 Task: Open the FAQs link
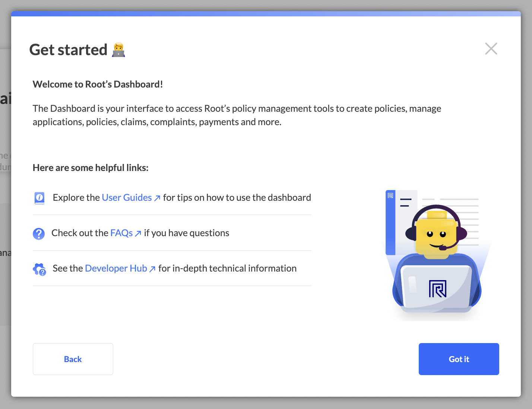coord(121,233)
